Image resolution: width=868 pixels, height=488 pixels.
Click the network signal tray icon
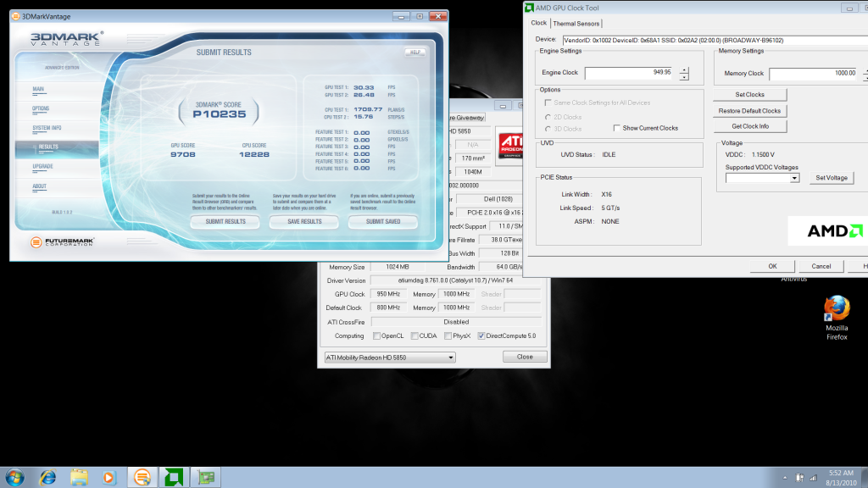(x=813, y=478)
